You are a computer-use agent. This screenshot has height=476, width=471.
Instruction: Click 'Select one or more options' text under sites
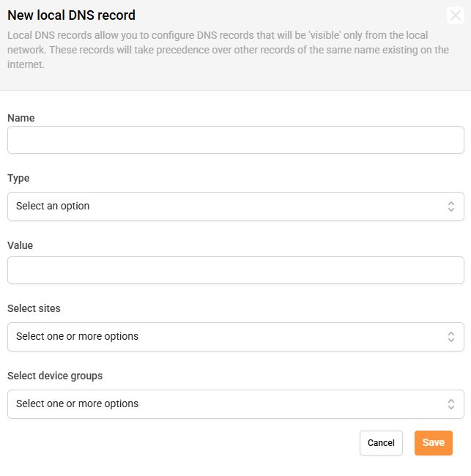click(77, 337)
